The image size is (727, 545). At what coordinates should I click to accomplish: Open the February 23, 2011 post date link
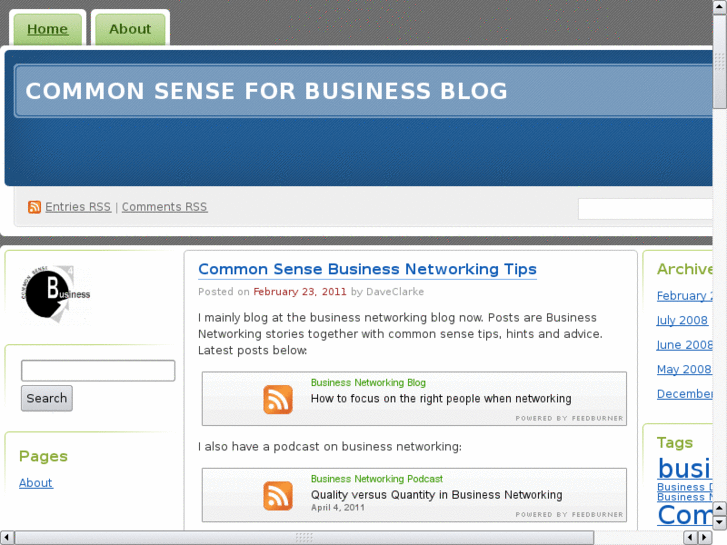[300, 292]
